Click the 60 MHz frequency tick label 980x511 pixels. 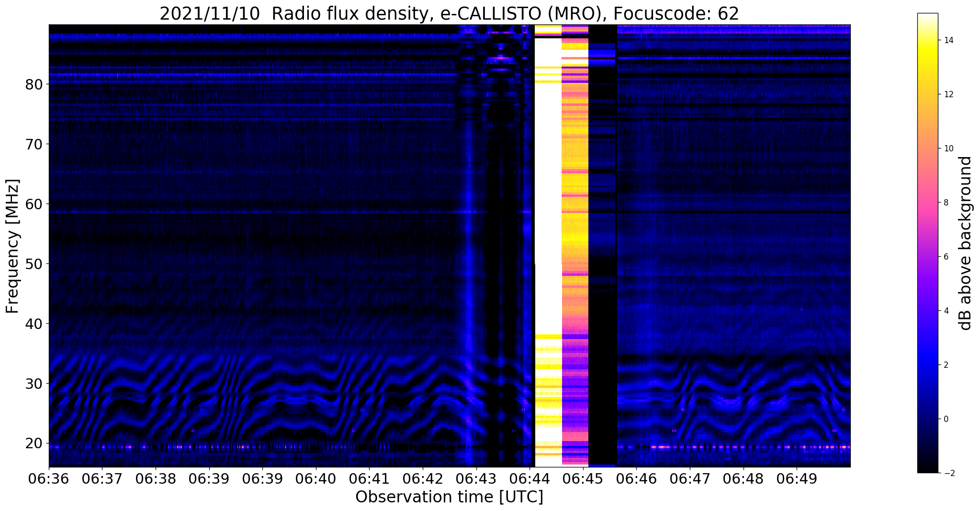pos(34,204)
